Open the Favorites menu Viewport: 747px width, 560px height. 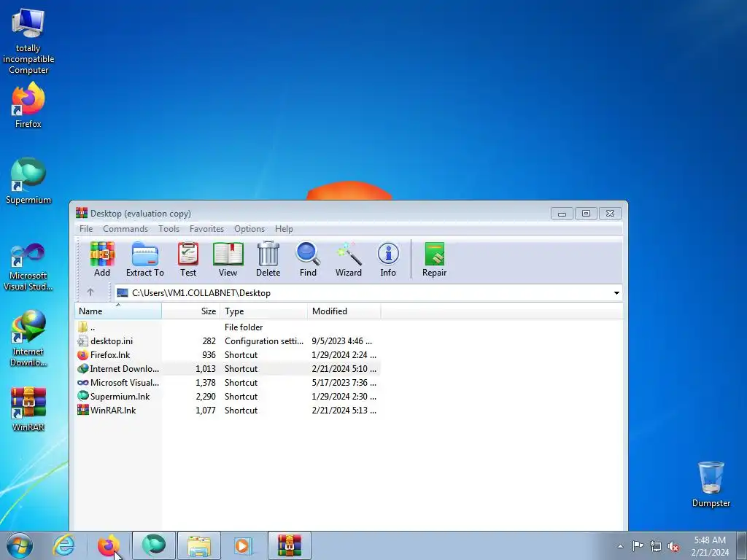pyautogui.click(x=206, y=228)
